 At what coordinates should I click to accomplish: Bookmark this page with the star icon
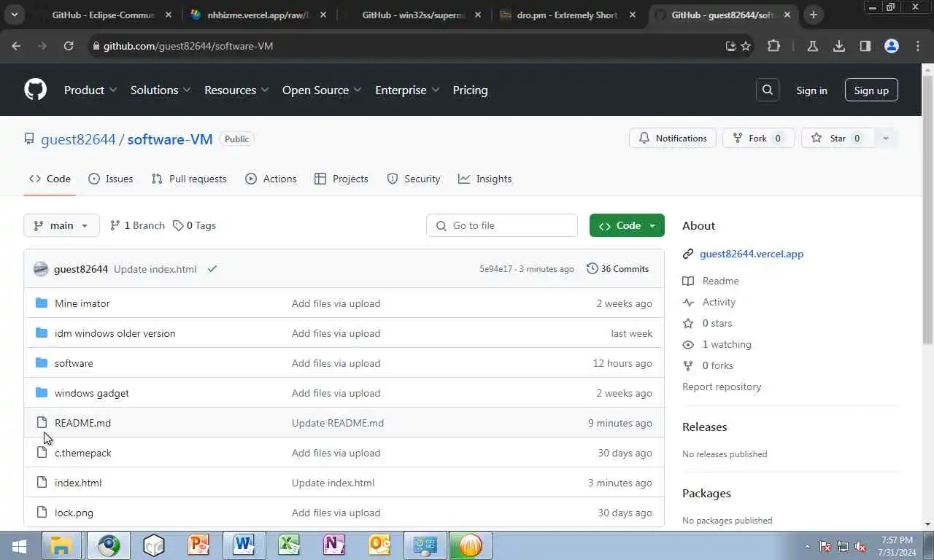click(746, 46)
